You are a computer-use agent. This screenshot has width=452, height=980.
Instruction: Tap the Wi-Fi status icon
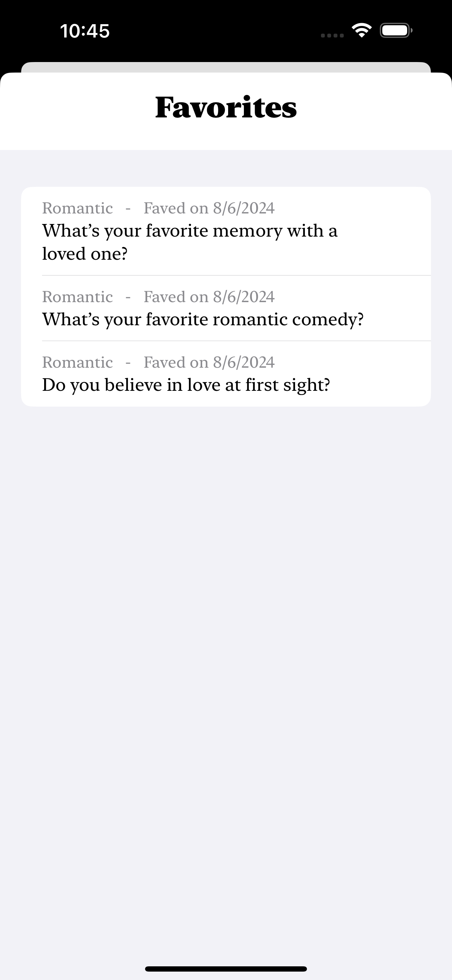pyautogui.click(x=362, y=30)
